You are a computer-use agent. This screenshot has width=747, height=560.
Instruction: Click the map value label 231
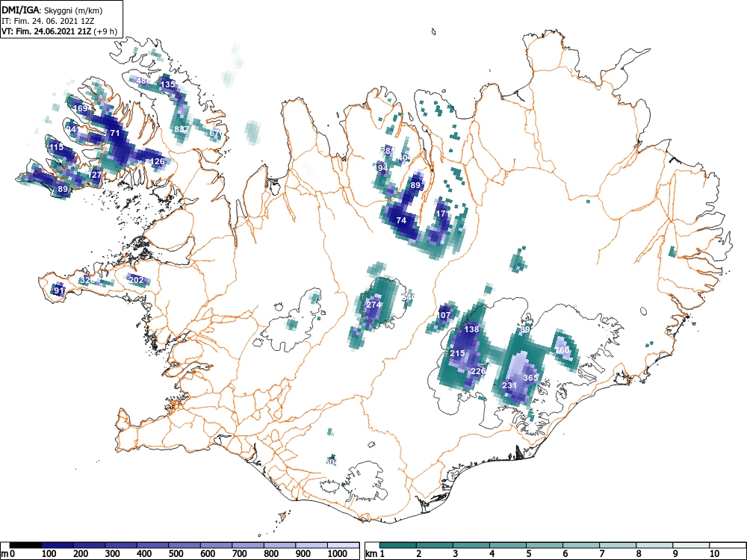coord(509,385)
